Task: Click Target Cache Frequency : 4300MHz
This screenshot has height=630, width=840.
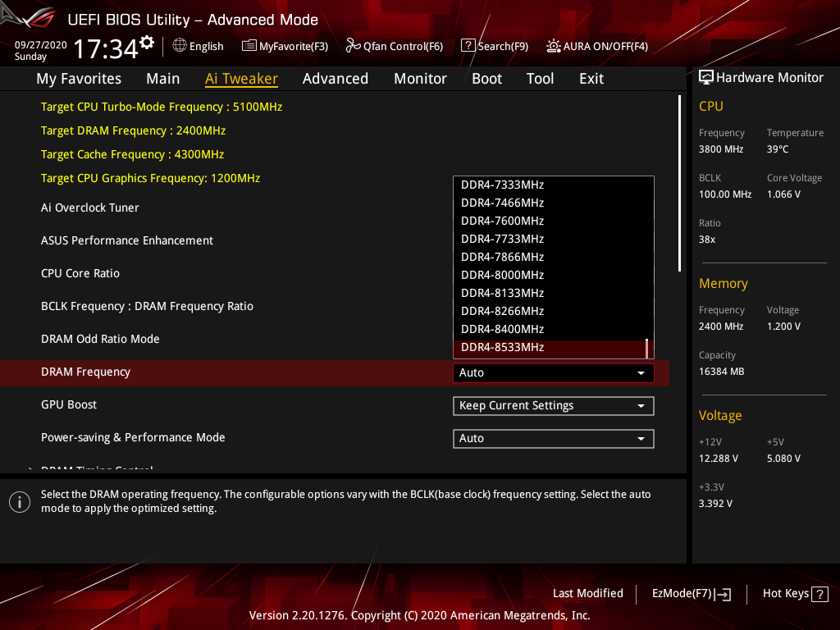Action: [132, 154]
